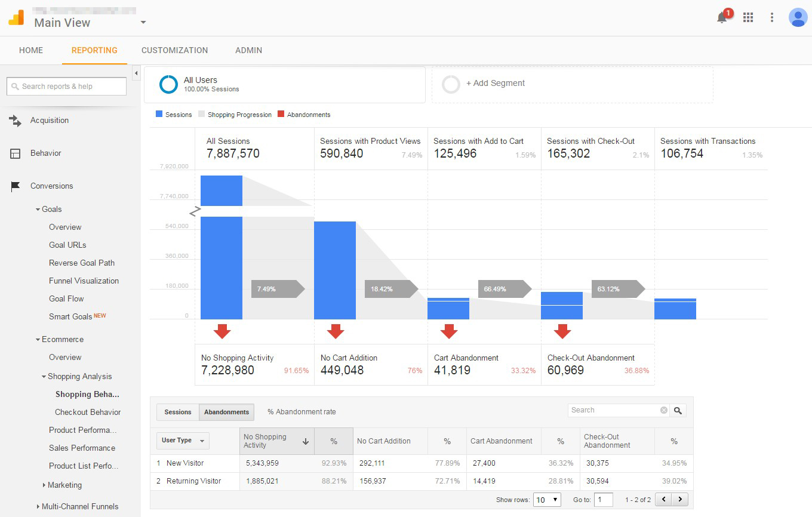Viewport: 812px width, 517px height.
Task: Toggle the Abandonments legend item
Action: [304, 114]
